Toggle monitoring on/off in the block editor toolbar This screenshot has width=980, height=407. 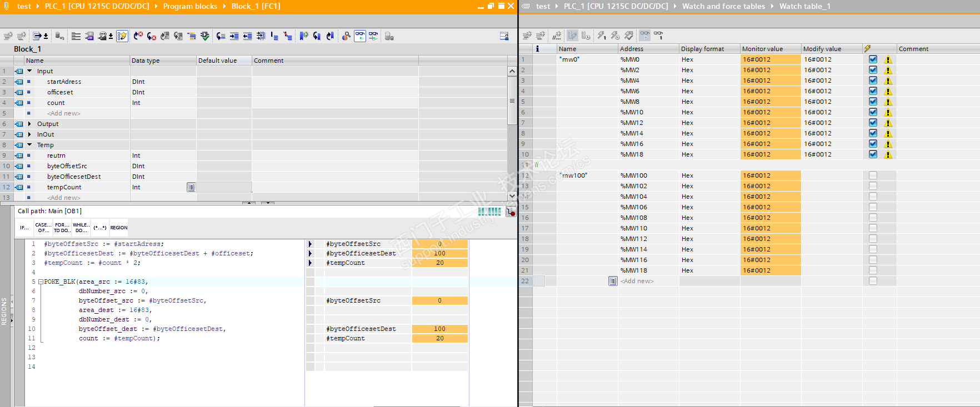point(360,36)
